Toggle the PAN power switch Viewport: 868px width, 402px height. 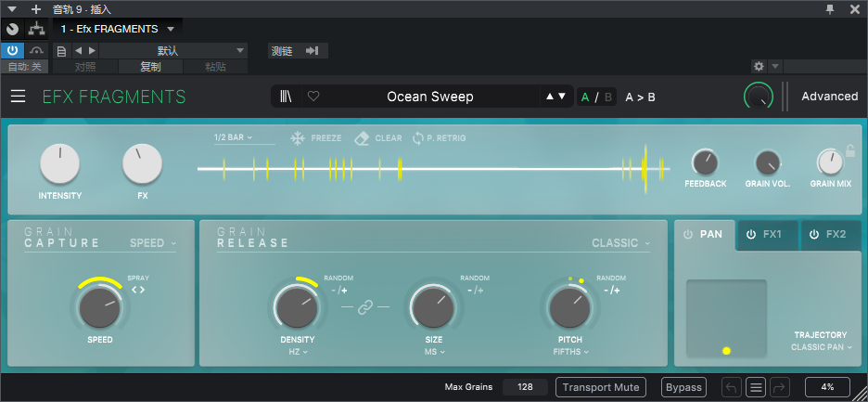click(688, 235)
